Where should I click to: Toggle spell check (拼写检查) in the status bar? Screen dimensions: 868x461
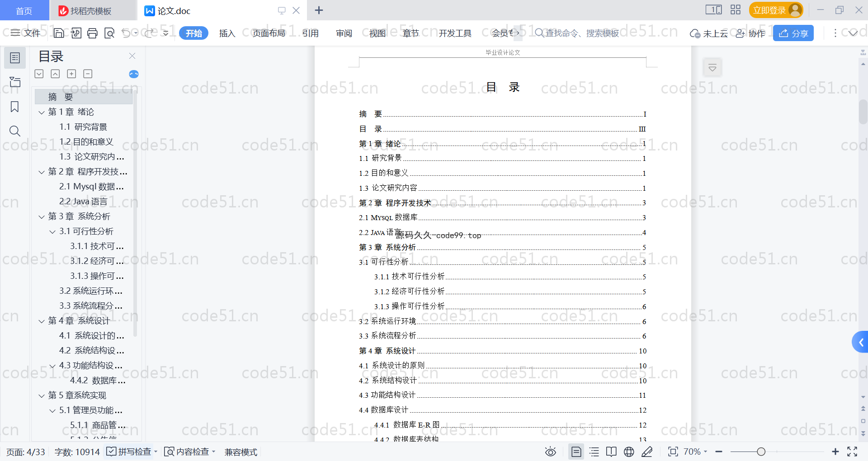132,452
